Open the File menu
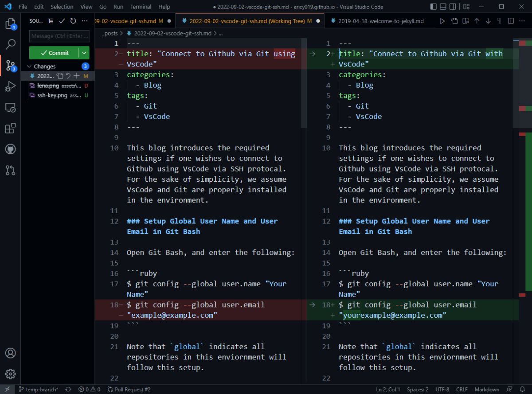Screen dimensions: 532x394 coord(23,7)
